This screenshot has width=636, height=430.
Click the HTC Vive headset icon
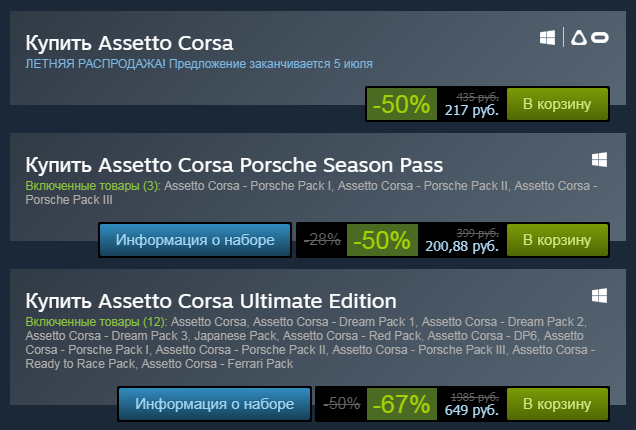578,38
